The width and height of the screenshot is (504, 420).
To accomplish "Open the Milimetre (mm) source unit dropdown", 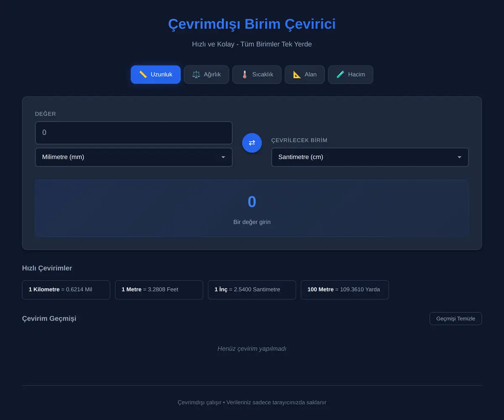I will [x=134, y=157].
